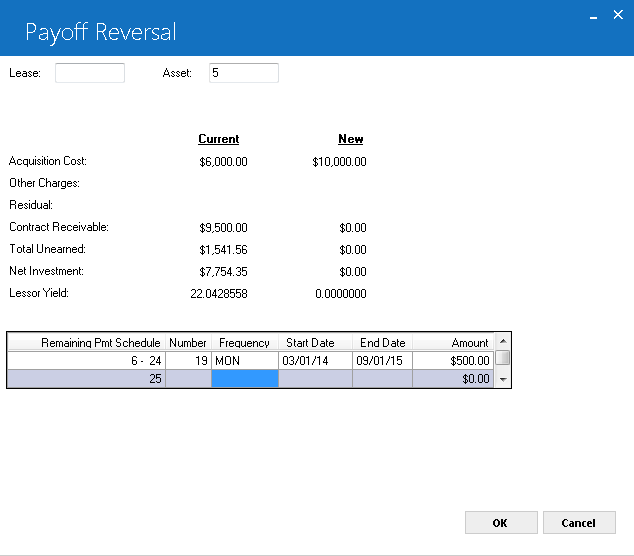Click the Total Unearned label
The height and width of the screenshot is (556, 634).
click(x=47, y=249)
